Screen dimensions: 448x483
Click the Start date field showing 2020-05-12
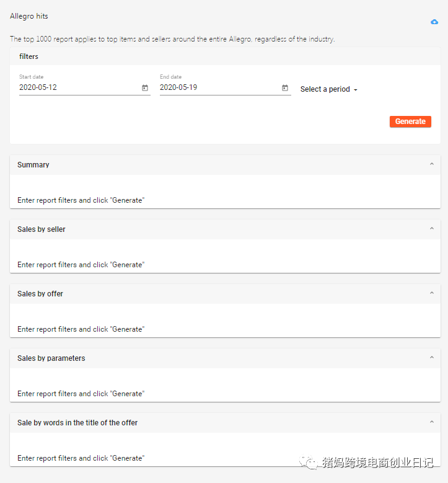[85, 87]
